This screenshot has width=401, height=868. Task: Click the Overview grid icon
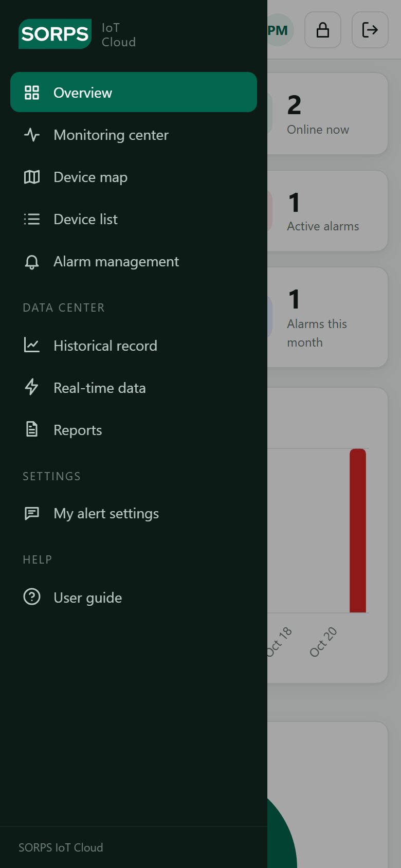click(32, 93)
